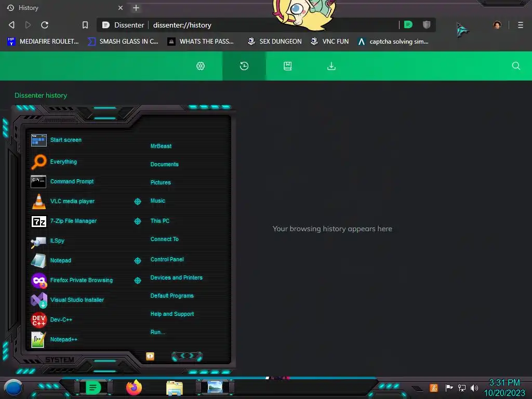This screenshot has width=532, height=399.
Task: Open Devices and Printers
Action: pos(177,277)
